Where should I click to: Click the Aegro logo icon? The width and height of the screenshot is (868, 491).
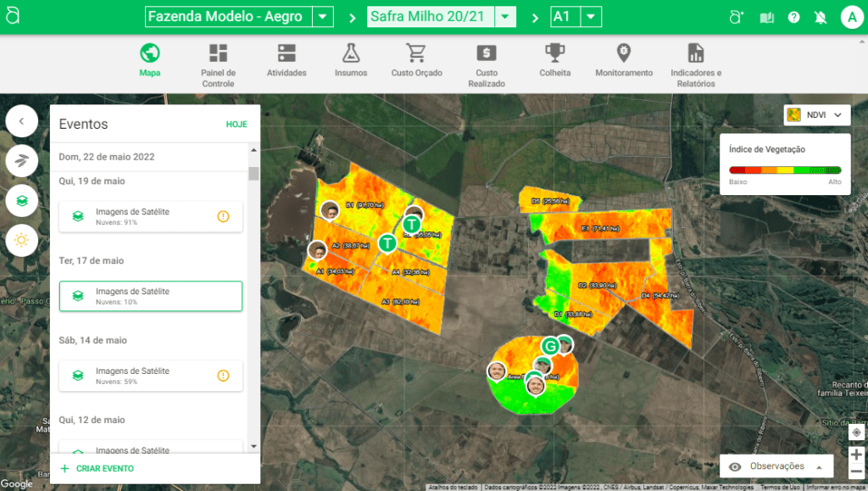(12, 17)
